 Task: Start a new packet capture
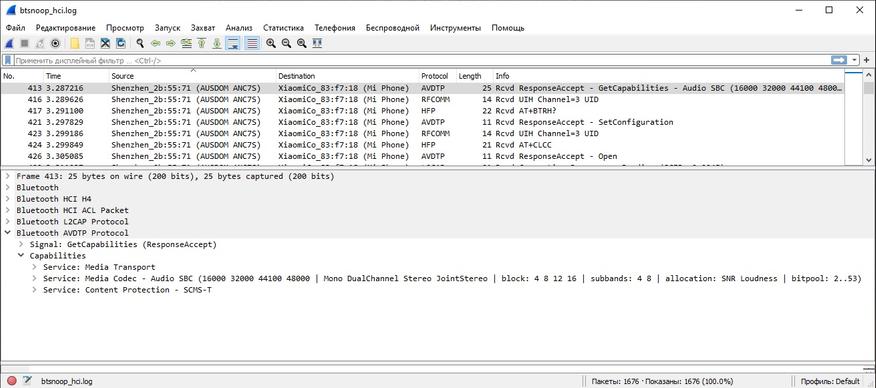[9, 43]
